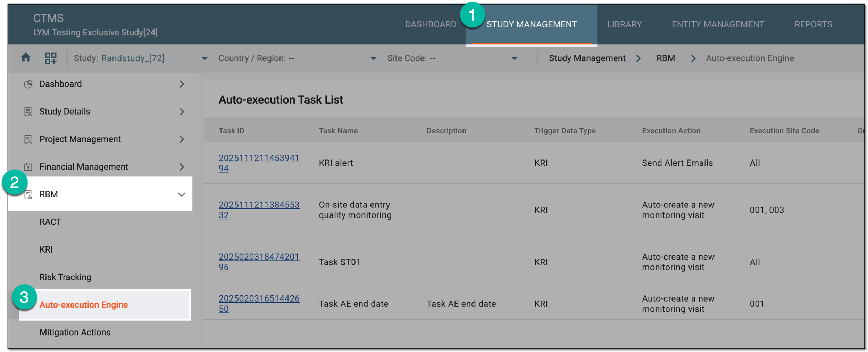Click the Study Details sidebar icon
The width and height of the screenshot is (868, 352).
coord(28,112)
